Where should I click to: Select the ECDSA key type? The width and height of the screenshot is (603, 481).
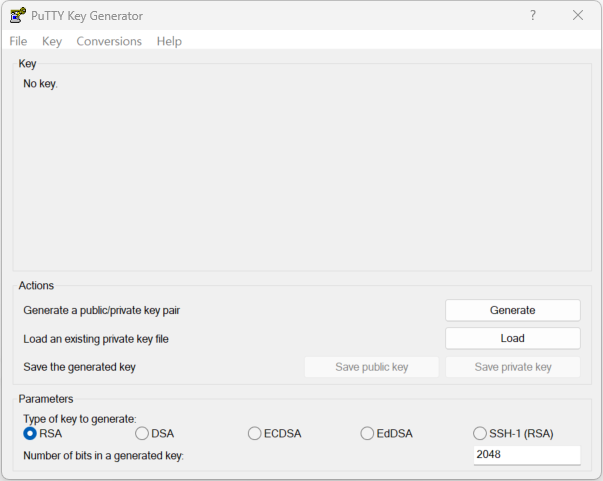275,433
